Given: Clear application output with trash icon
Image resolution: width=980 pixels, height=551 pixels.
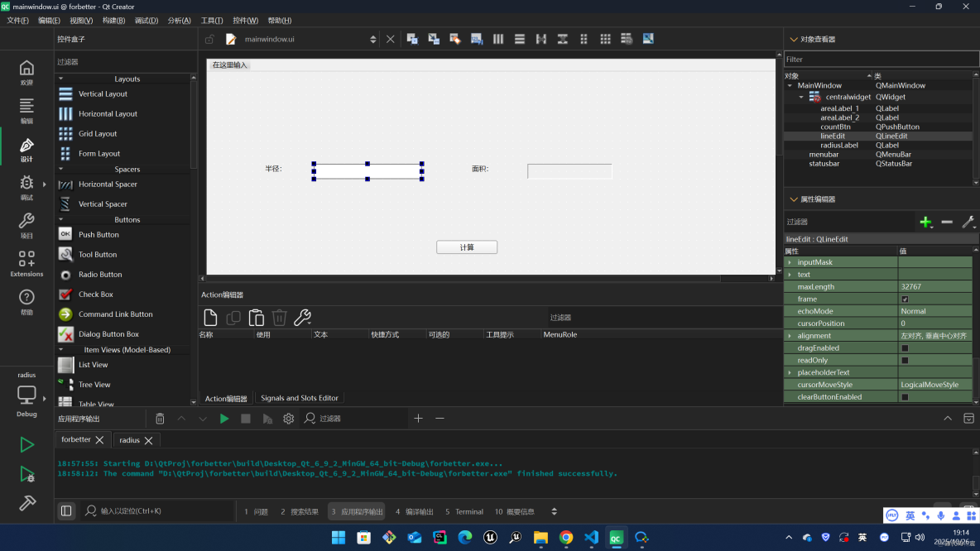Looking at the screenshot, I should (160, 418).
